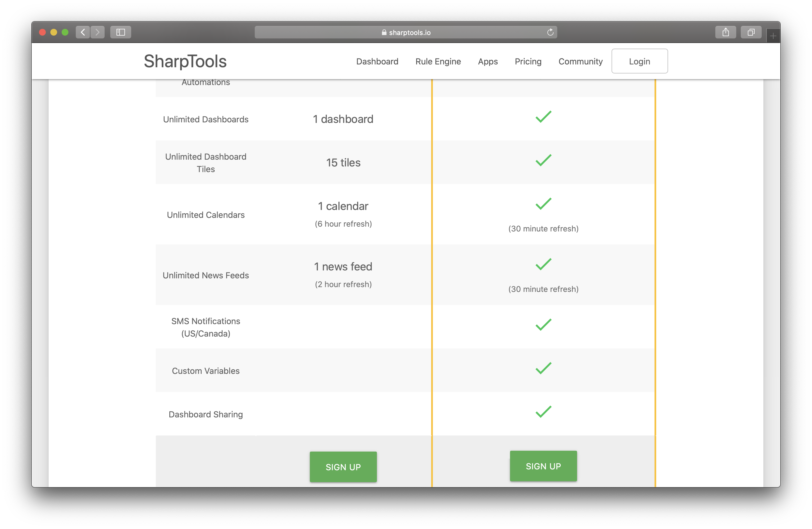The image size is (812, 529).
Task: Open the Apps nav link
Action: tap(487, 61)
